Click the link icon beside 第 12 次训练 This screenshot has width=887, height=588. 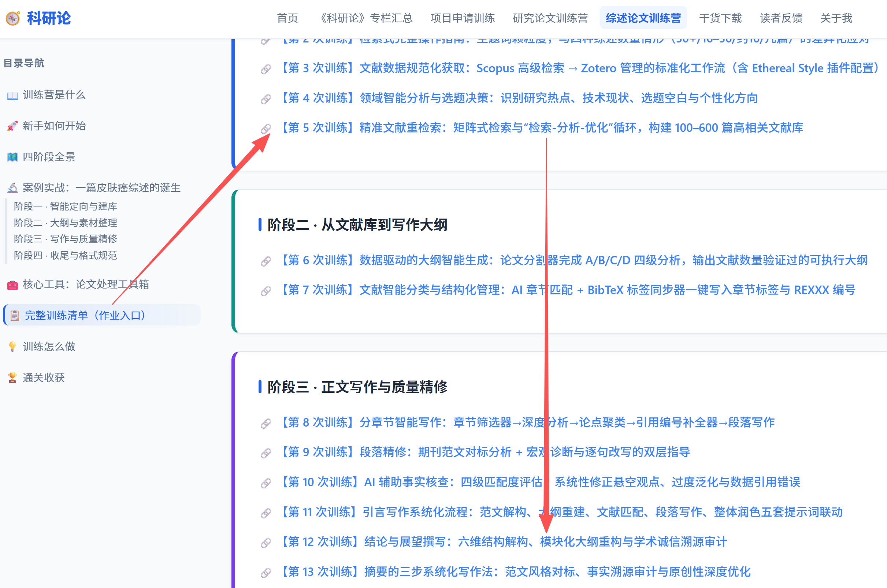click(x=266, y=543)
